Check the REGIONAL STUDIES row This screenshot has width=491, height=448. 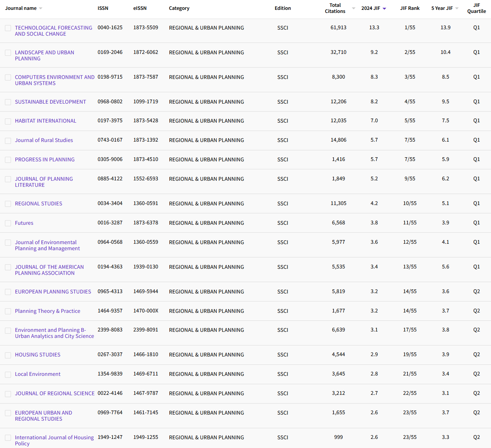(x=8, y=203)
